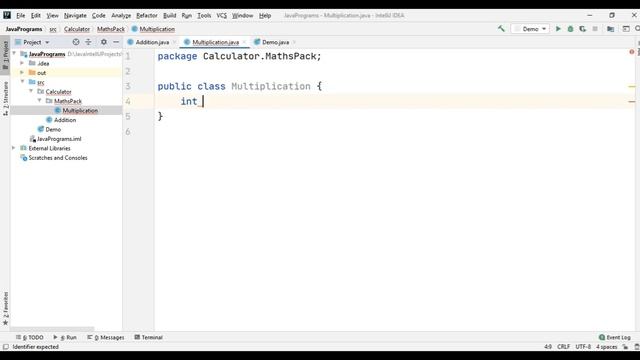The height and width of the screenshot is (360, 640).
Task: Close the Multiplication.java tab
Action: point(244,42)
